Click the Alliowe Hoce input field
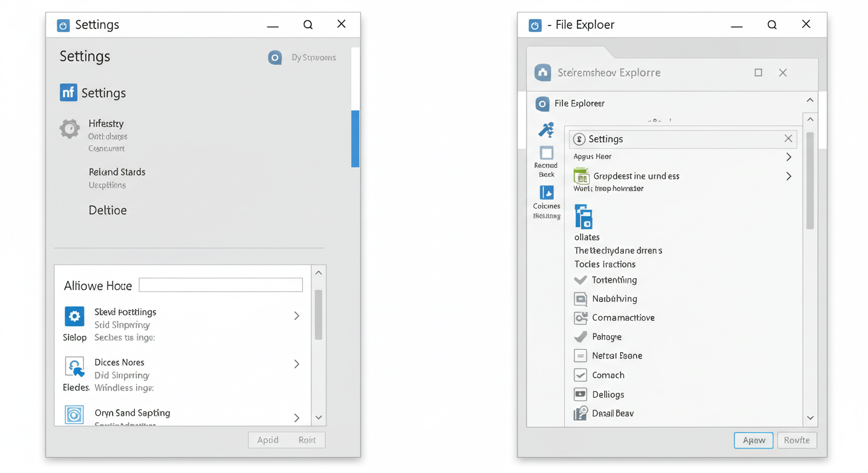868x473 pixels. pyautogui.click(x=220, y=284)
